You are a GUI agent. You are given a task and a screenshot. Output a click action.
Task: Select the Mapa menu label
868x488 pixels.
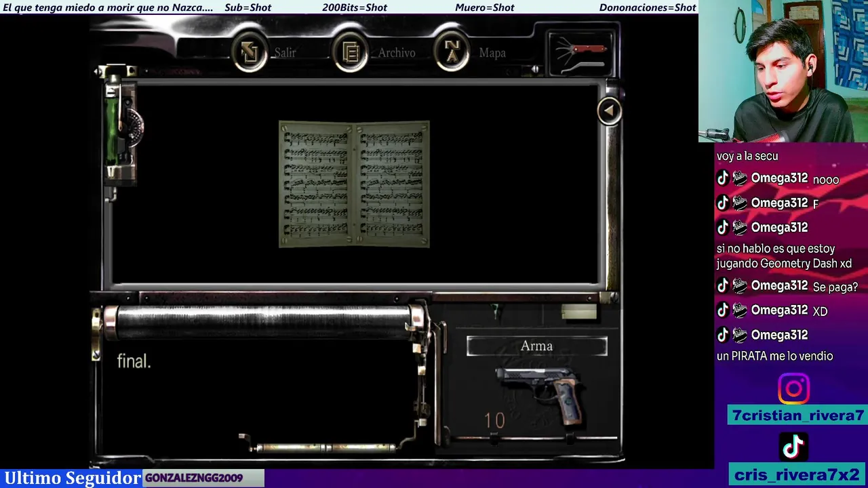pos(492,53)
